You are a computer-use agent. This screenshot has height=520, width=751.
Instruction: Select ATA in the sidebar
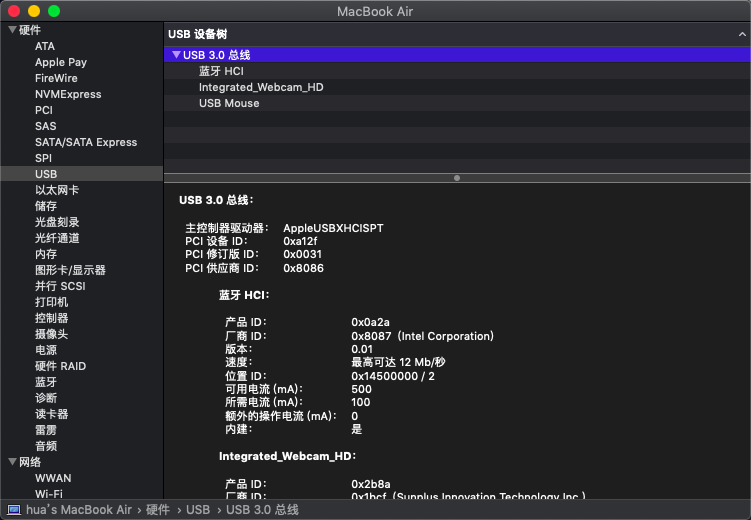click(45, 46)
